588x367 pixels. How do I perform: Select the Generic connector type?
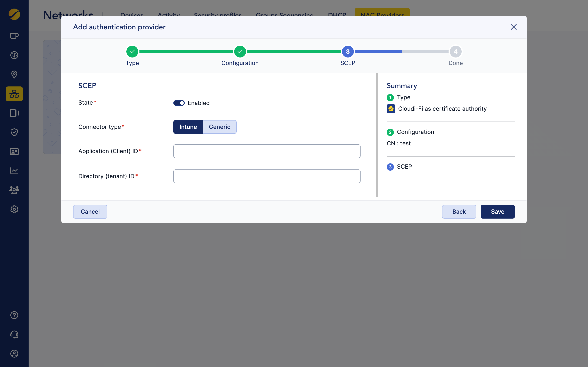219,127
